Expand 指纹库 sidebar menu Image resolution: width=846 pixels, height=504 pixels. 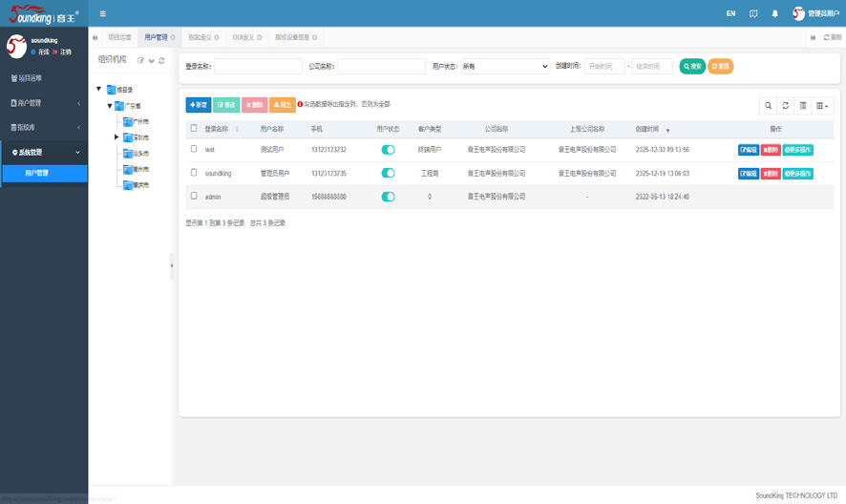[x=44, y=127]
